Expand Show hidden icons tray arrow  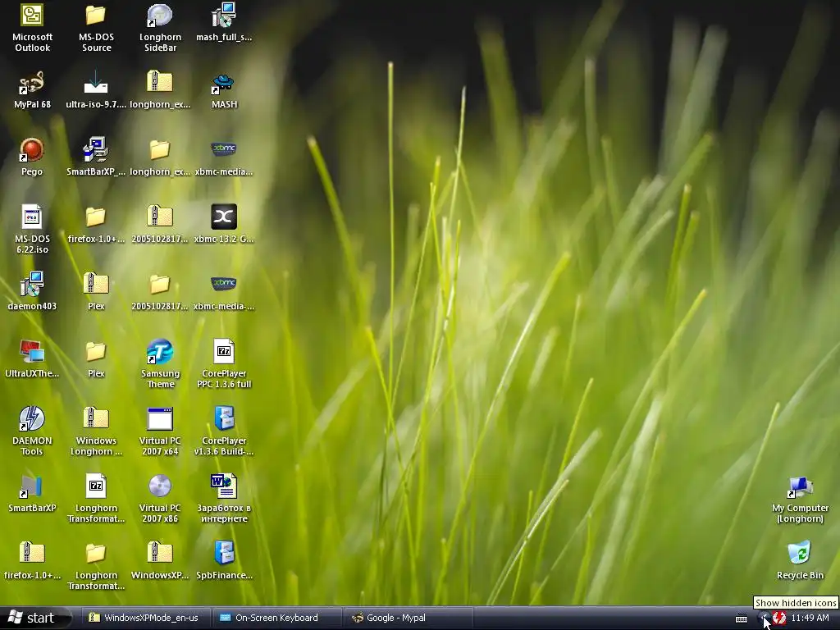764,619
